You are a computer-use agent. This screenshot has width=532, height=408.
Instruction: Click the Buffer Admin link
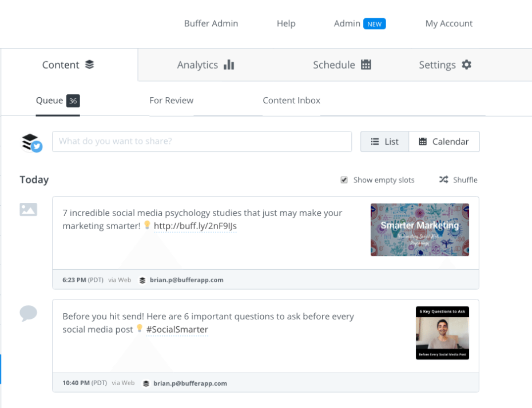point(211,23)
